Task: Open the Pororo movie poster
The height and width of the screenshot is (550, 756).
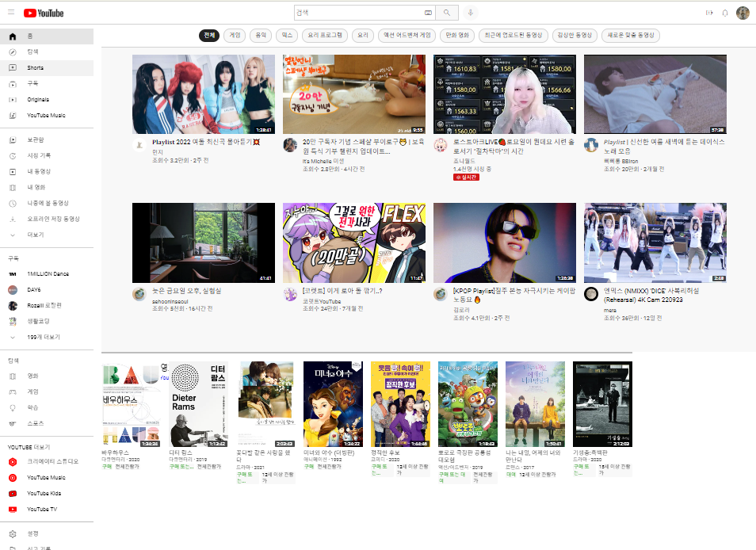Action: 468,404
